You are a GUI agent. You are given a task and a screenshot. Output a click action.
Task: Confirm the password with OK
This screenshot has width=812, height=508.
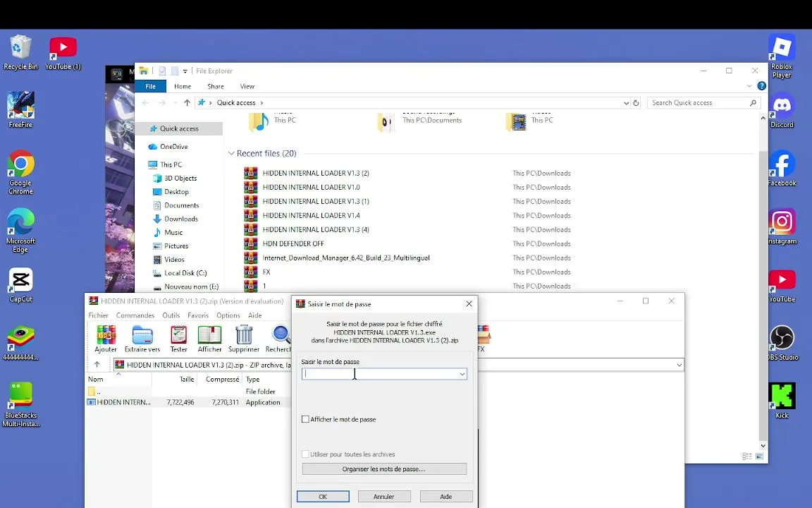tap(323, 497)
